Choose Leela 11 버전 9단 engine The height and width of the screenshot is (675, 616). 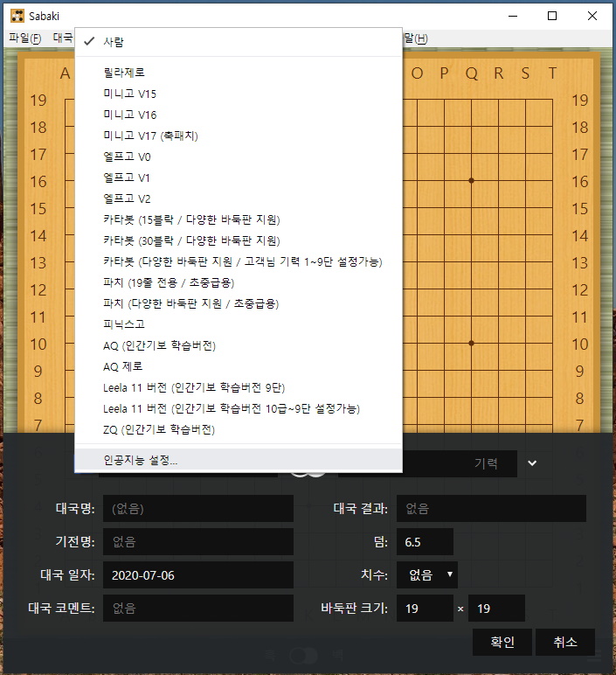tap(239, 387)
